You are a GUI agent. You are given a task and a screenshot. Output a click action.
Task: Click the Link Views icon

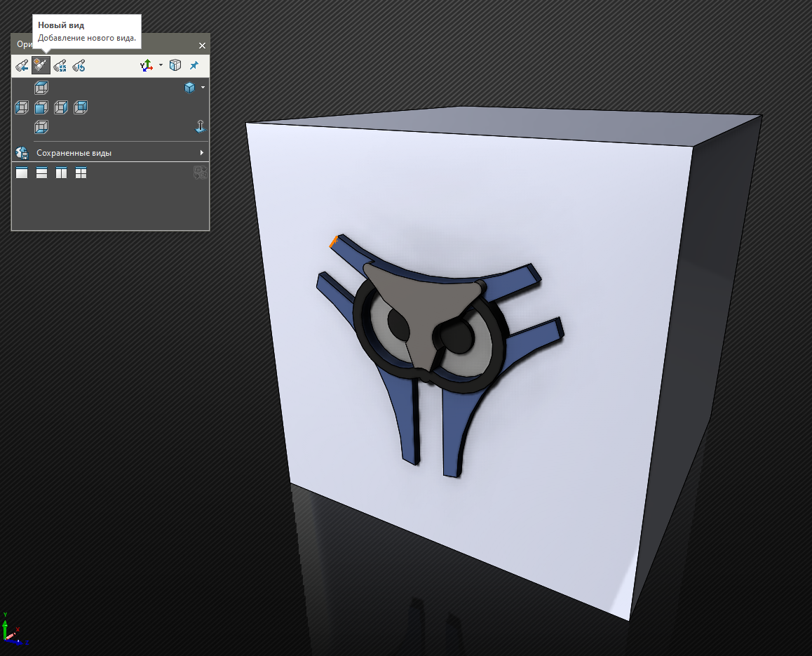(200, 173)
